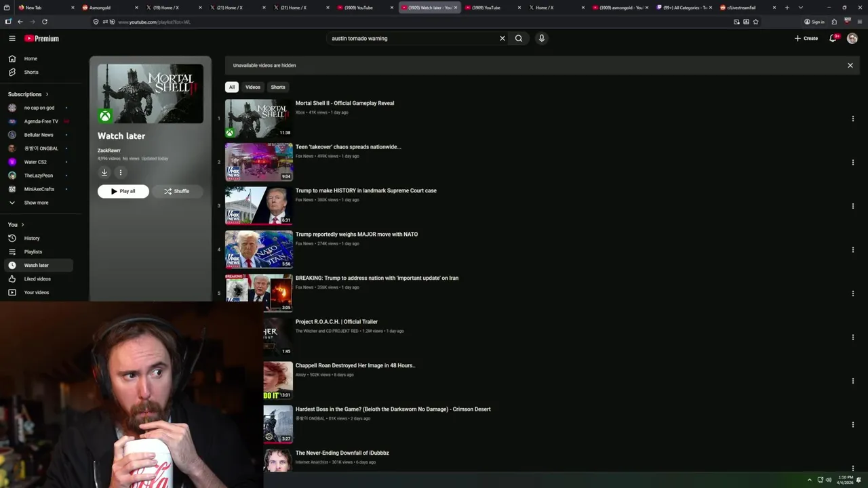Open Shorts in the sidebar

39,73
